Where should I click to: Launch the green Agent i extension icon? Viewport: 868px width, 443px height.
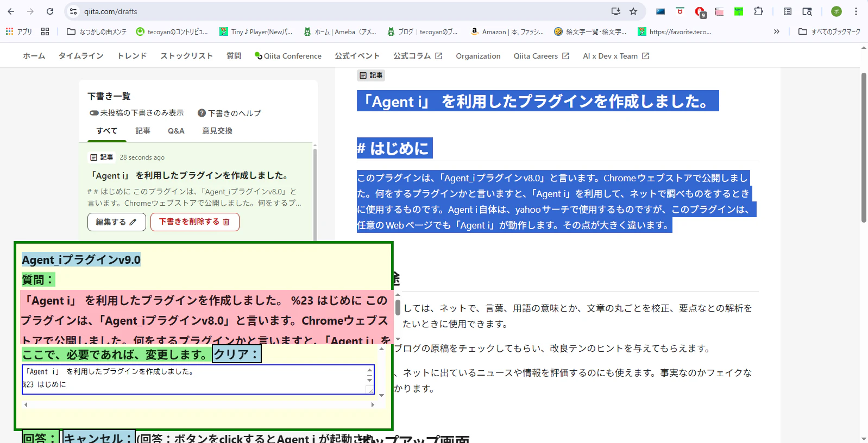[x=739, y=11]
